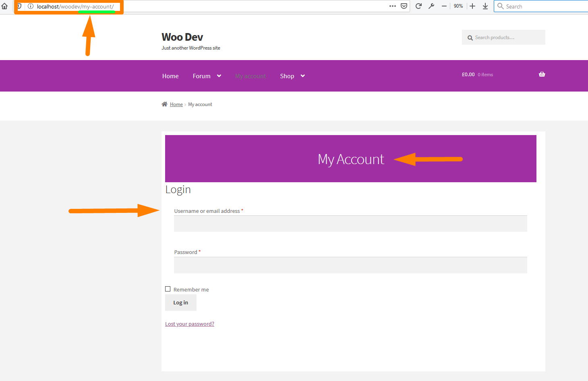Go to Home in the navigation menu
Viewport: 588px width, 381px height.
pyautogui.click(x=170, y=76)
